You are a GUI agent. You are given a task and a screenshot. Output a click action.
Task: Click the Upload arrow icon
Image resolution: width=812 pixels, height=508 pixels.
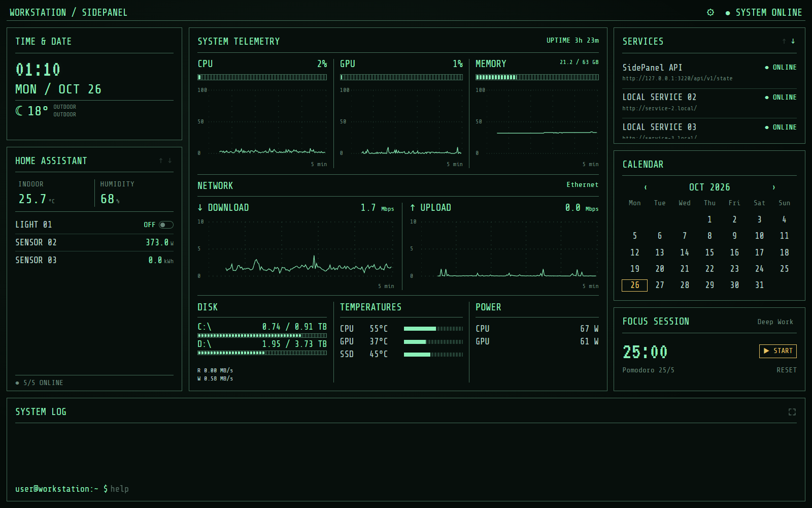413,207
